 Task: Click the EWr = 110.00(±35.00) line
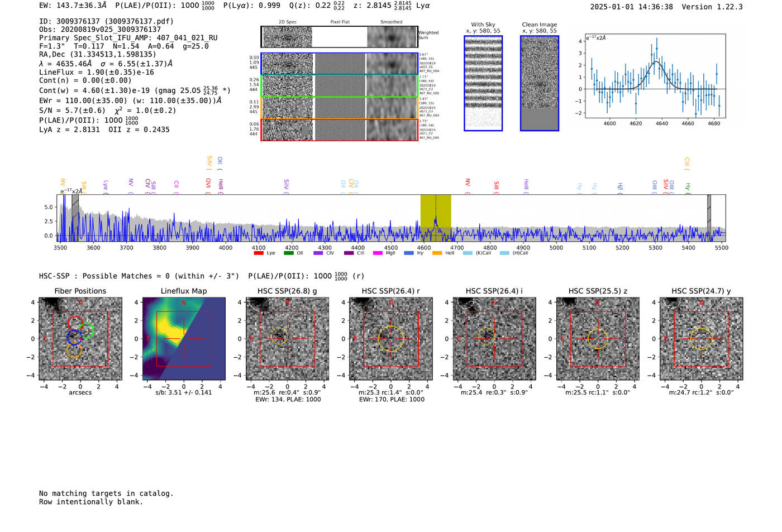click(130, 100)
